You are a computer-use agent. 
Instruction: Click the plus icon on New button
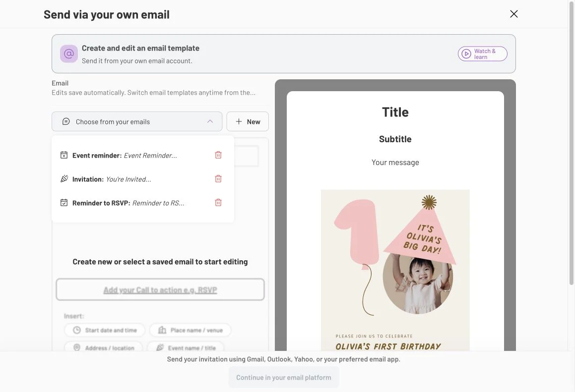click(x=239, y=121)
